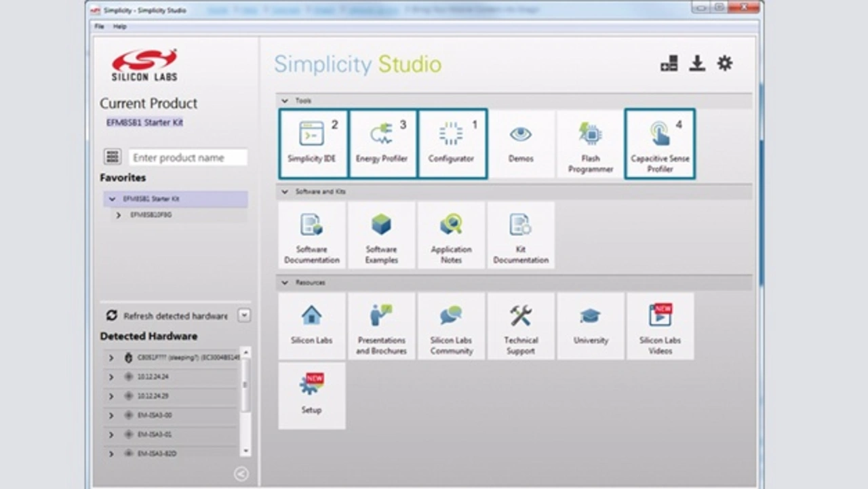Collapse the Tools section
The height and width of the screenshot is (489, 868).
[285, 101]
